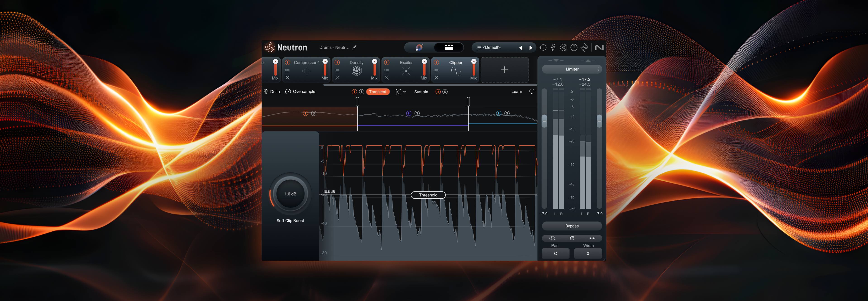Remove the Density module
The height and width of the screenshot is (301, 868).
click(x=337, y=78)
